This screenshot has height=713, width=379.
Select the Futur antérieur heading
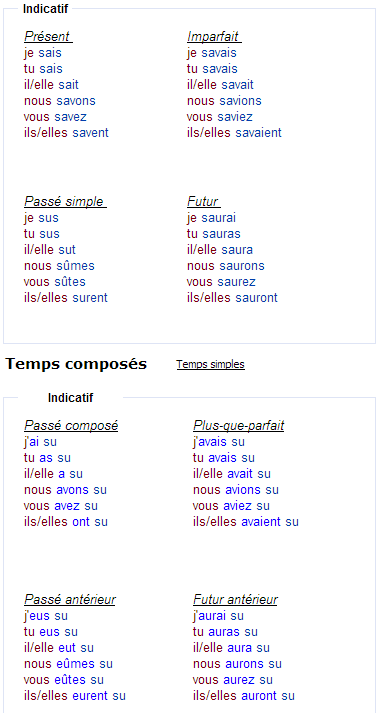click(x=235, y=600)
